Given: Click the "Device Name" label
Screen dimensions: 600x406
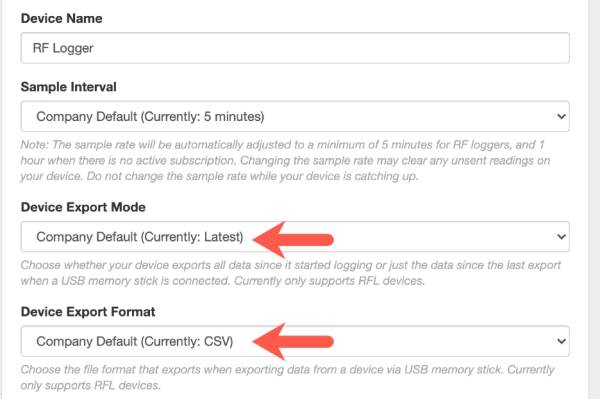Looking at the screenshot, I should (x=66, y=18).
